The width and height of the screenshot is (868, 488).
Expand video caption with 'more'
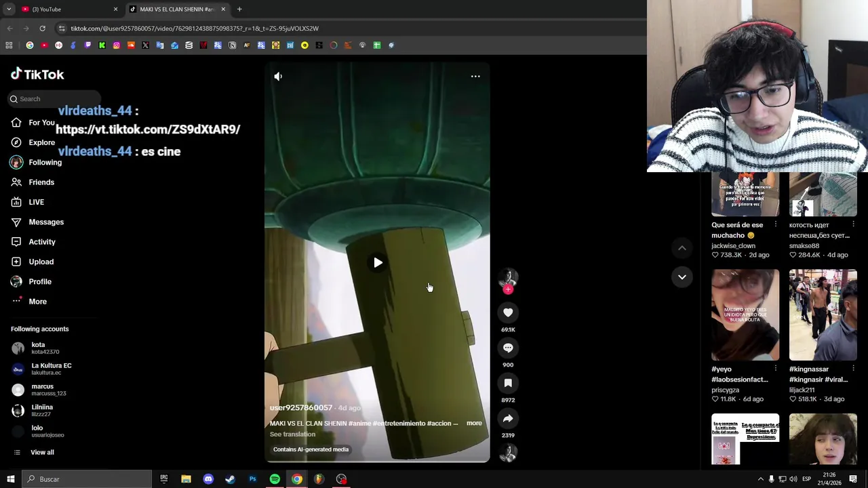tap(474, 423)
